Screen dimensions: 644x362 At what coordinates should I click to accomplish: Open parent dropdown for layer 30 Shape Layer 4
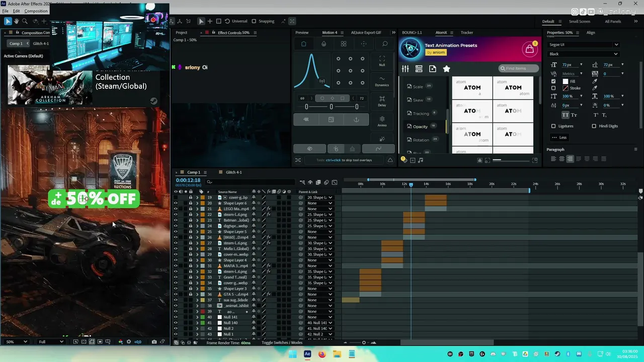(x=320, y=260)
